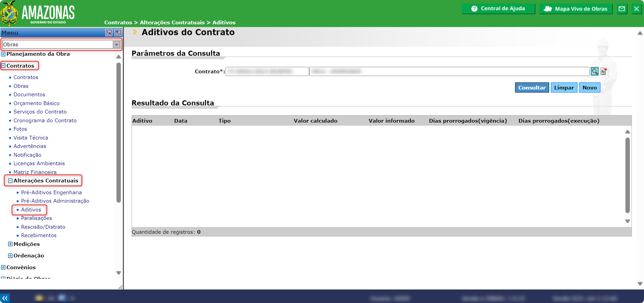The height and width of the screenshot is (303, 644).
Task: Open Pré-Aditivos Engenharia item
Action: 51,193
